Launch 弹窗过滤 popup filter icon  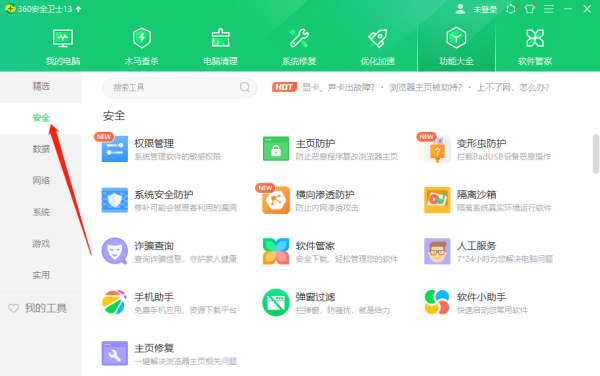(276, 303)
